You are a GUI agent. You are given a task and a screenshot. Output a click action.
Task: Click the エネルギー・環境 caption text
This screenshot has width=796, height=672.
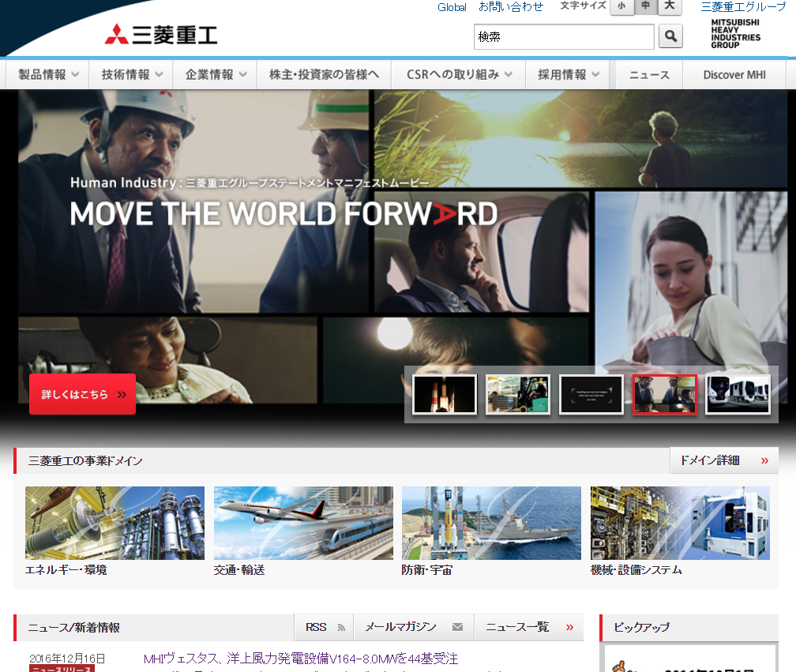[x=66, y=570]
